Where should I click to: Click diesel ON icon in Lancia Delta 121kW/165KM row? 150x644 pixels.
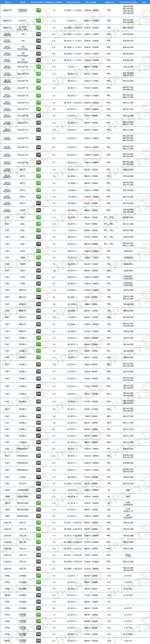(x=38, y=568)
